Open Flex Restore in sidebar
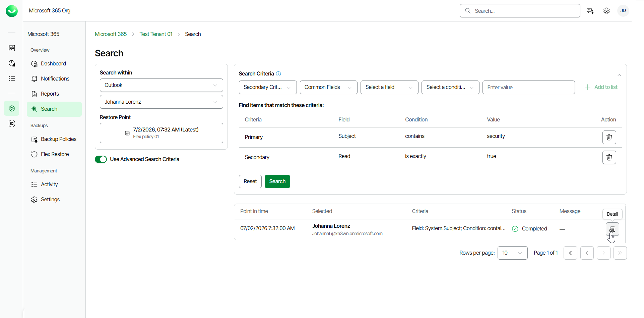Viewport: 644px width, 318px height. [x=54, y=154]
